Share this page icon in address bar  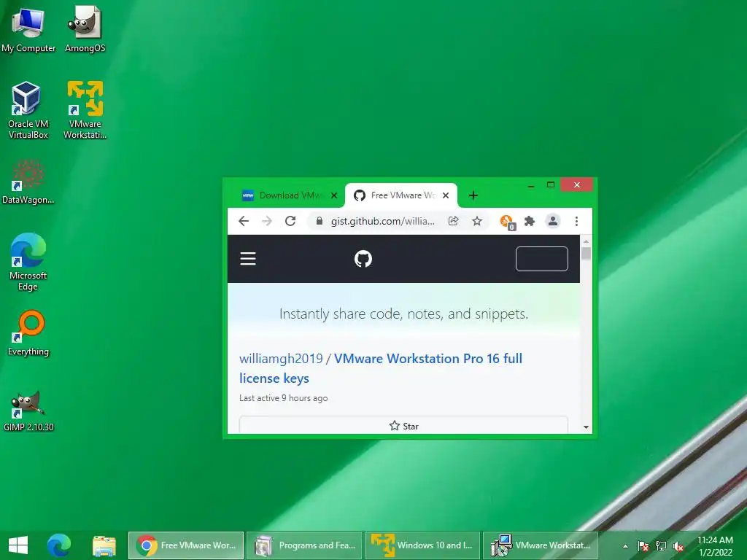(x=454, y=221)
